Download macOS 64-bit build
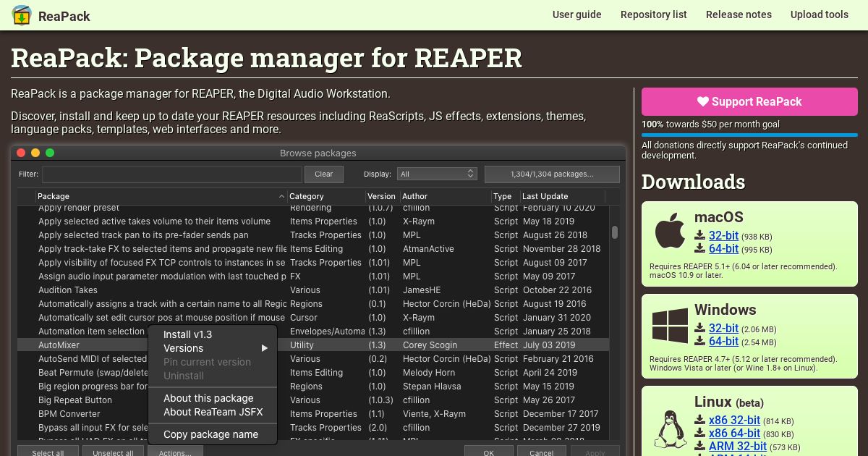This screenshot has width=868, height=456. (x=723, y=249)
